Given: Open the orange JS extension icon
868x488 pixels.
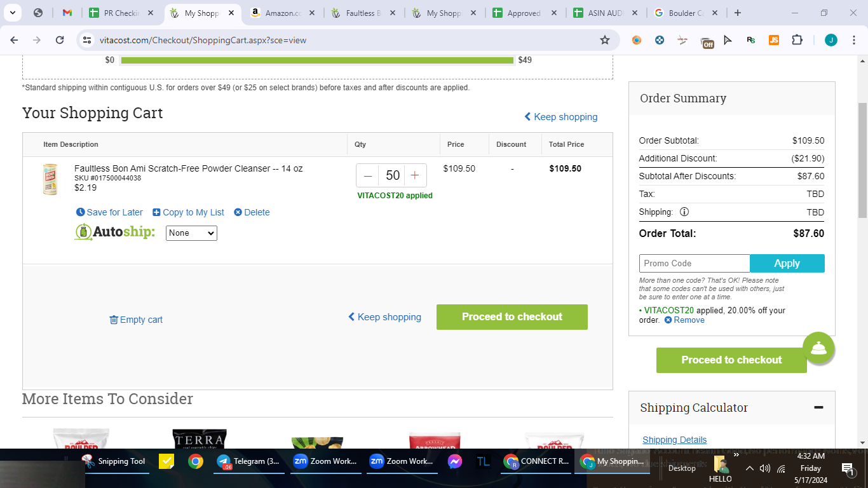Looking at the screenshot, I should (773, 40).
